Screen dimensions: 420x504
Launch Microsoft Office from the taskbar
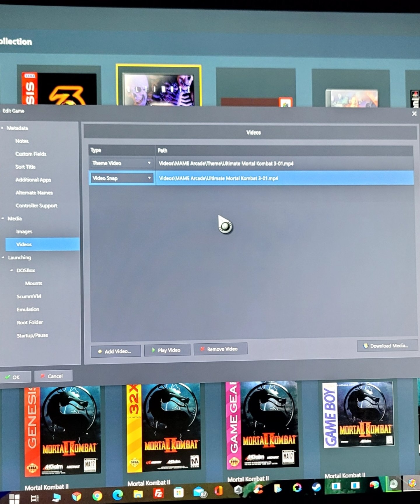[218, 491]
